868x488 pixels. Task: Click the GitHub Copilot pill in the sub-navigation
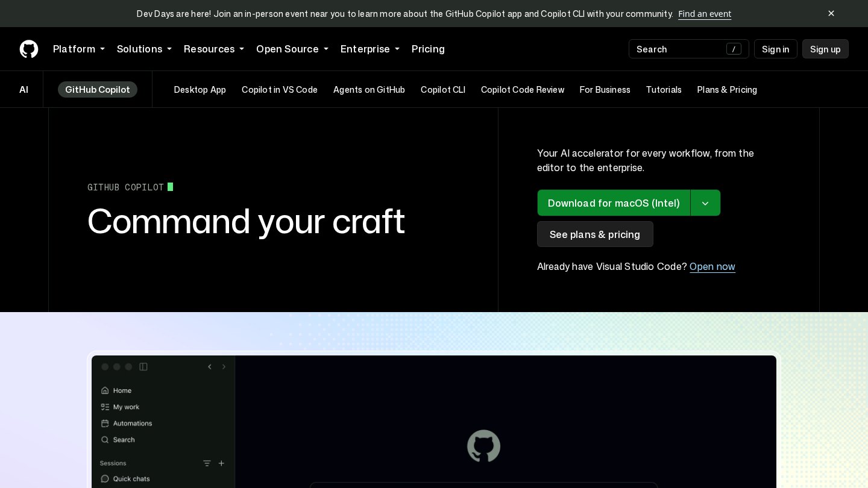tap(98, 90)
